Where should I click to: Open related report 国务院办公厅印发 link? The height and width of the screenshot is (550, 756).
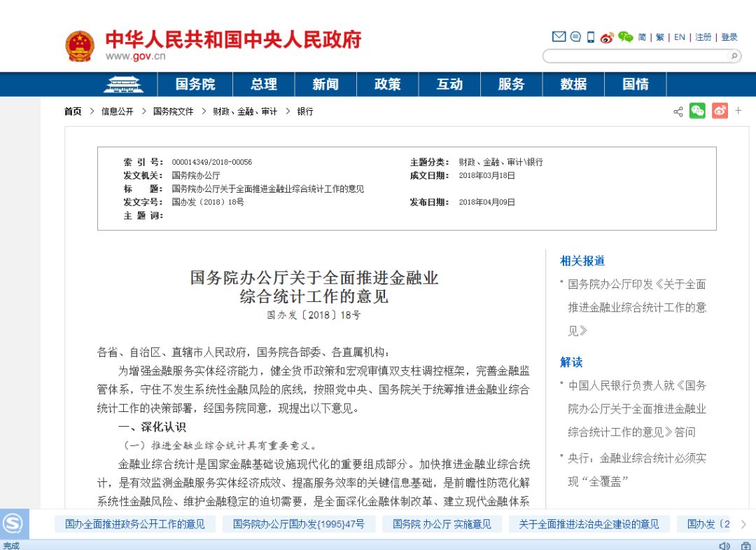(x=637, y=308)
